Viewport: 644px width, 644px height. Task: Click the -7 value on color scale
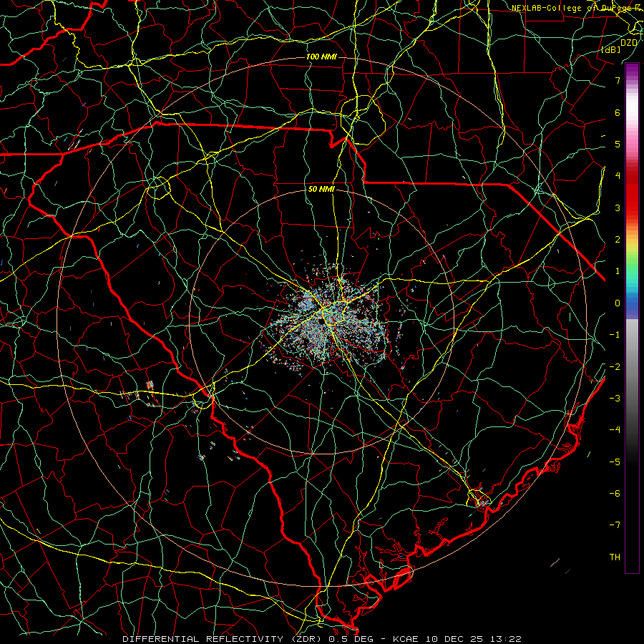coord(615,525)
